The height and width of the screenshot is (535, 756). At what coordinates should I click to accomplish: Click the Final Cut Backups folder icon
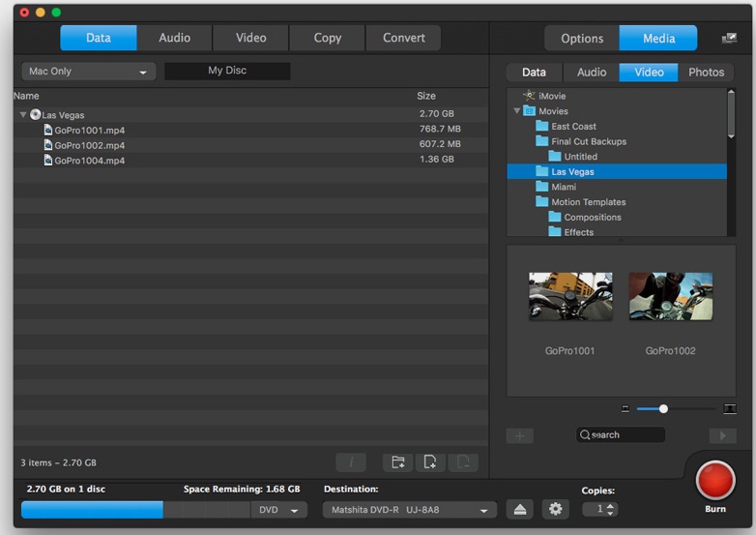point(542,141)
